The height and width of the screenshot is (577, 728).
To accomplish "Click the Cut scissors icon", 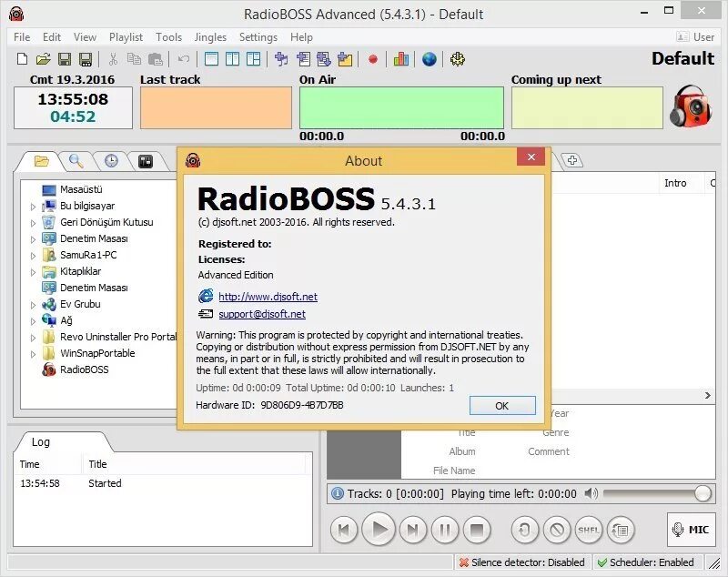I will pos(113,59).
